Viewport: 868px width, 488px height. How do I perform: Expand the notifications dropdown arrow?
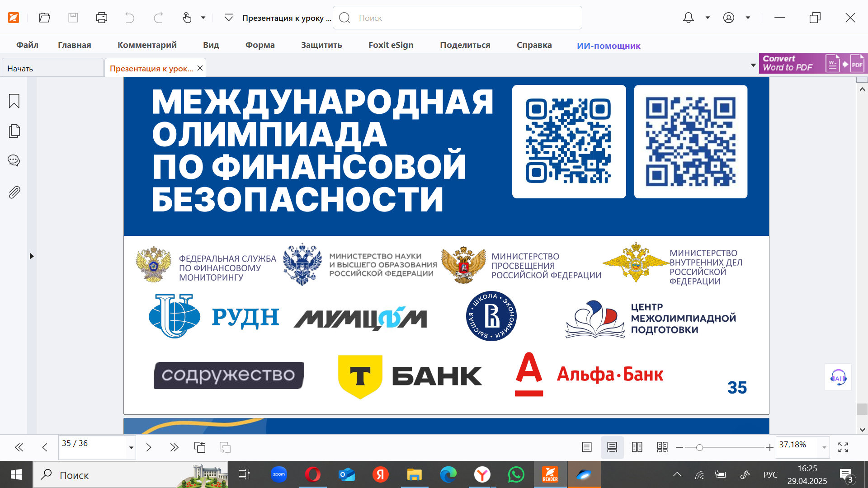(708, 18)
